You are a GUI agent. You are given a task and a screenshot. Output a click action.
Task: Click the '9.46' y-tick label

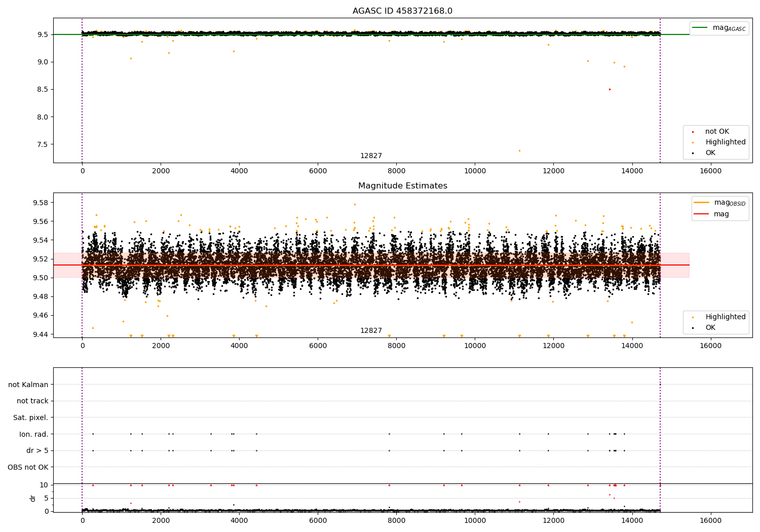click(41, 315)
